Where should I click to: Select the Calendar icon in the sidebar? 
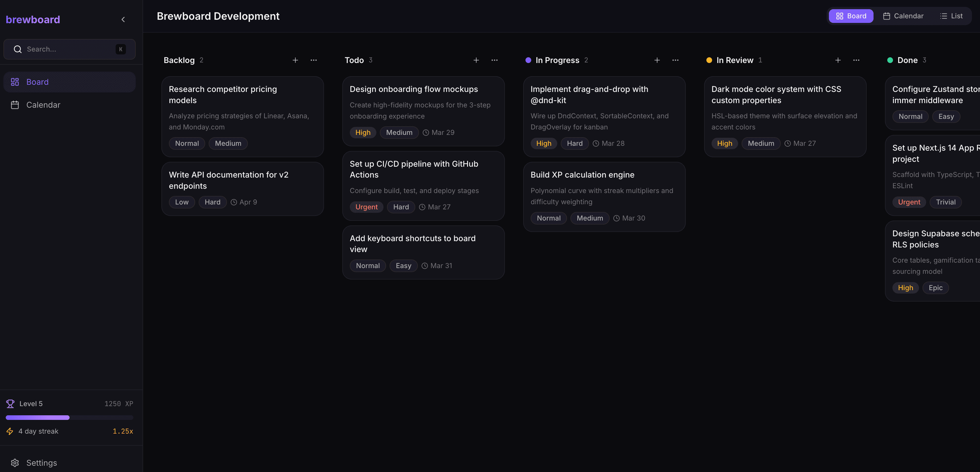(15, 105)
